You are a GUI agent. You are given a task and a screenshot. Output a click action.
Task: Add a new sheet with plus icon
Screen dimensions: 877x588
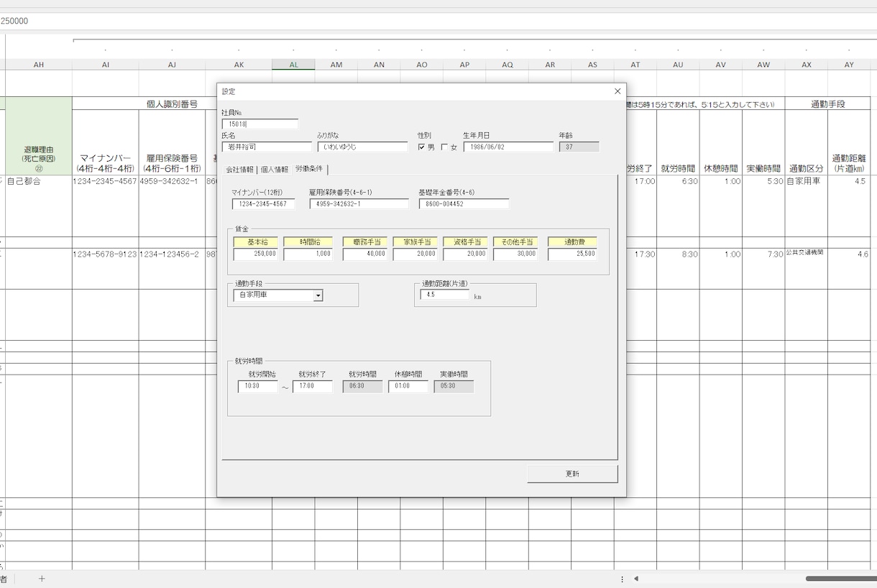pos(42,579)
